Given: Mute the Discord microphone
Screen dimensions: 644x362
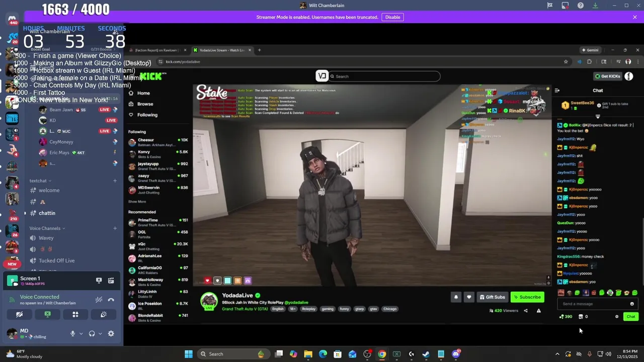Looking at the screenshot, I should (72, 333).
